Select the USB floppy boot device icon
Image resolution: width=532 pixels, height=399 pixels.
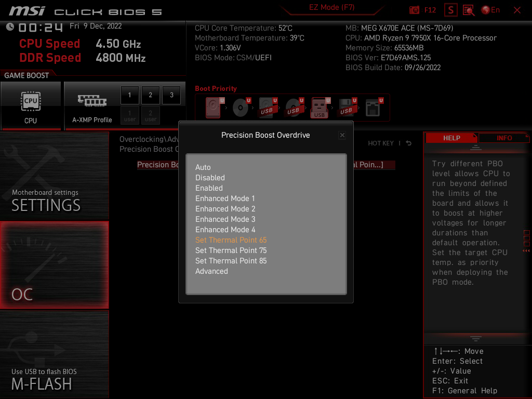348,108
